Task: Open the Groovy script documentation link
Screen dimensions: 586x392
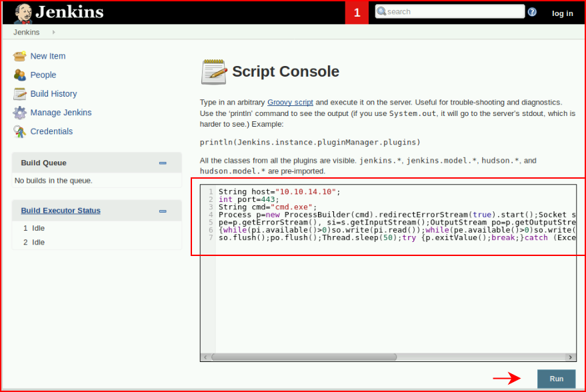Action: coord(290,103)
